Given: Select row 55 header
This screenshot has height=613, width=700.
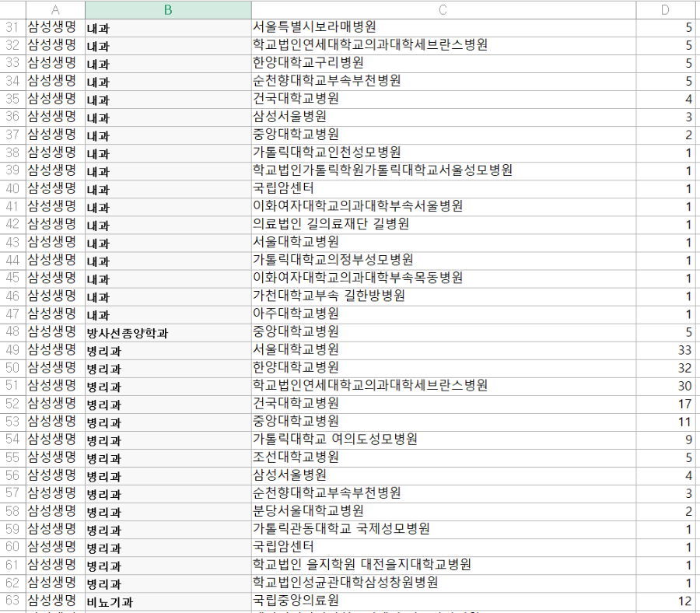Looking at the screenshot, I should click(x=13, y=458).
